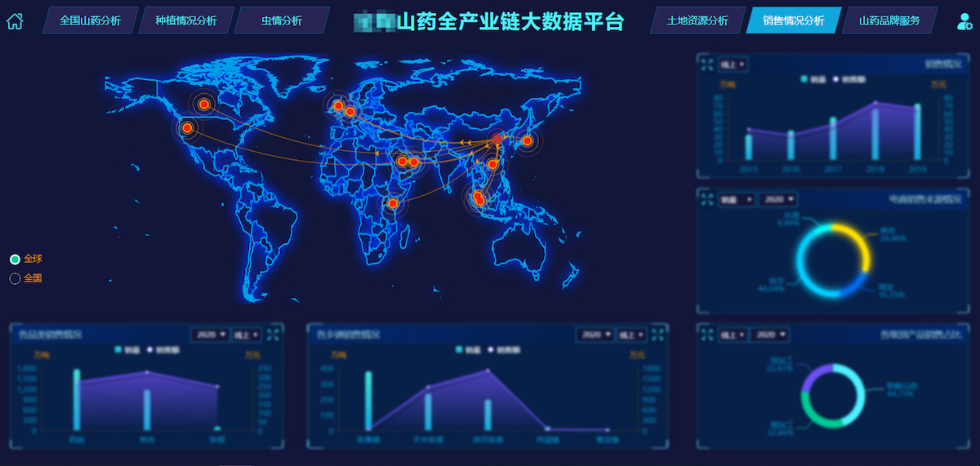Go to the home page via house icon
This screenshot has width=980, height=466.
point(15,20)
